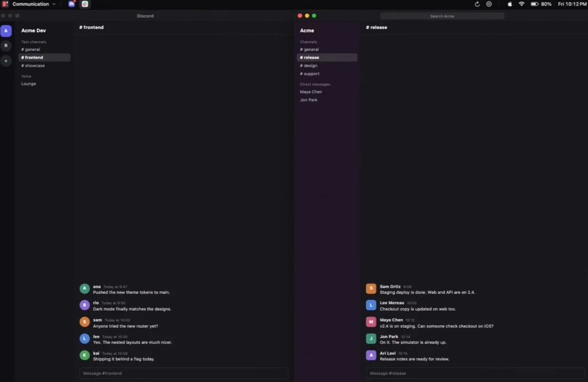Click the red app icon beside Communication
Screen dimensions: 588x382
click(x=5, y=4)
